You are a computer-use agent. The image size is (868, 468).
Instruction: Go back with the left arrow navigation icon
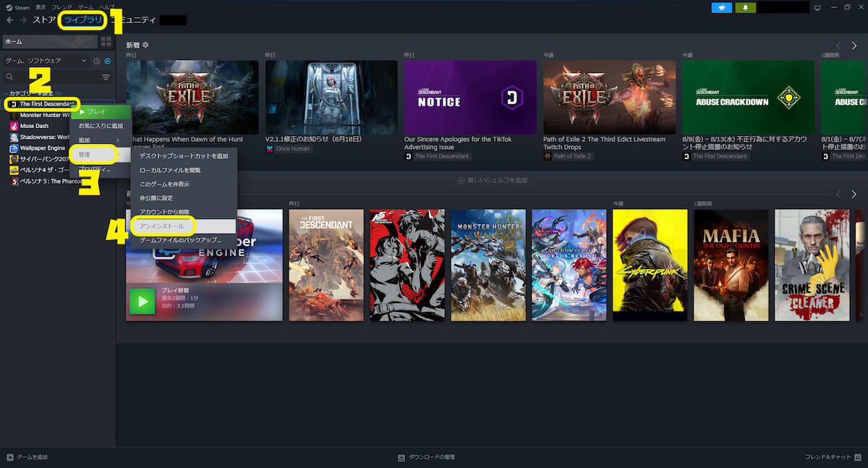click(10, 20)
